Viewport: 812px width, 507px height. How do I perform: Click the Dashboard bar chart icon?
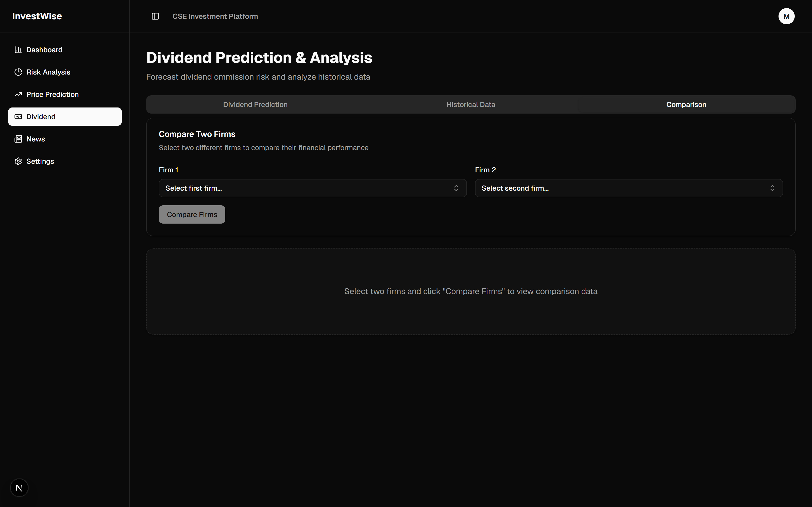coord(18,50)
